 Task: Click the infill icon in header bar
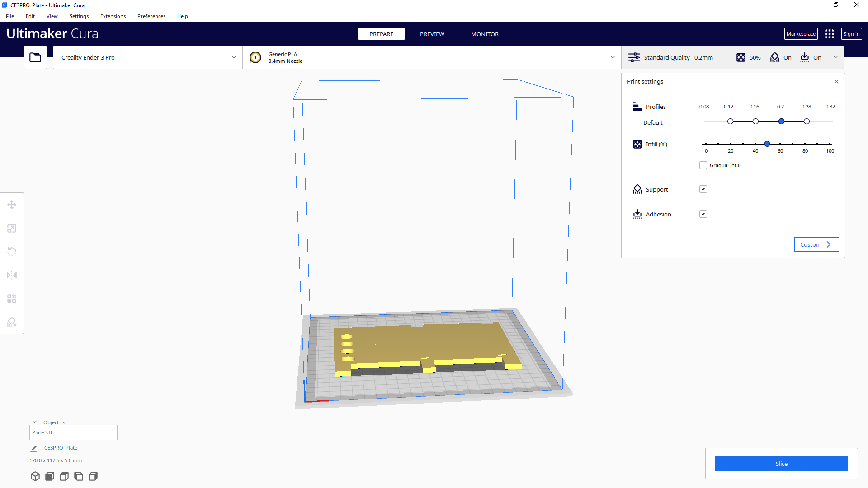(741, 57)
